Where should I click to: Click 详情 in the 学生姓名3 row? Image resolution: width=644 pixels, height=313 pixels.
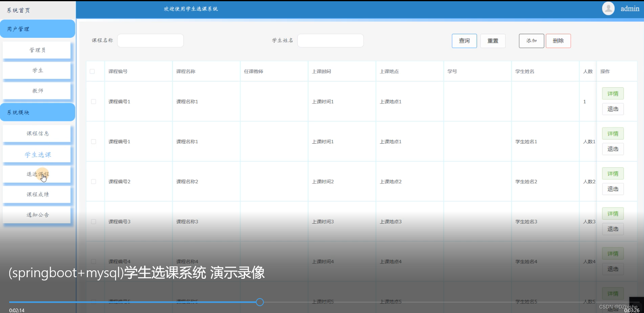point(613,214)
